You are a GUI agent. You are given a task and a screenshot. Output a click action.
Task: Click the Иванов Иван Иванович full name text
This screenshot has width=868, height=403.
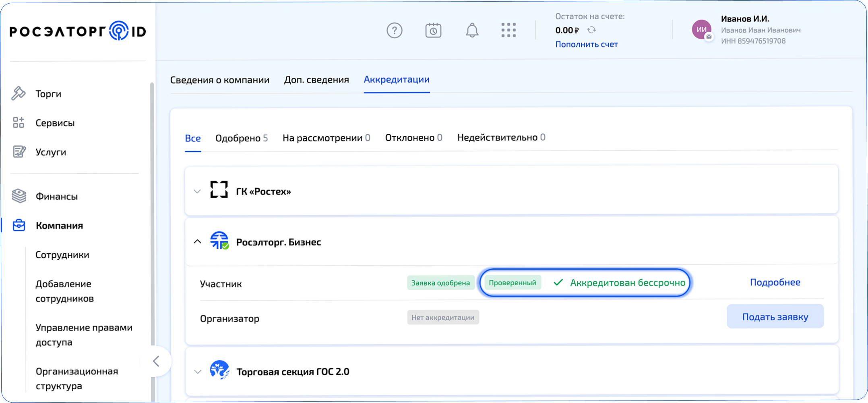point(761,30)
